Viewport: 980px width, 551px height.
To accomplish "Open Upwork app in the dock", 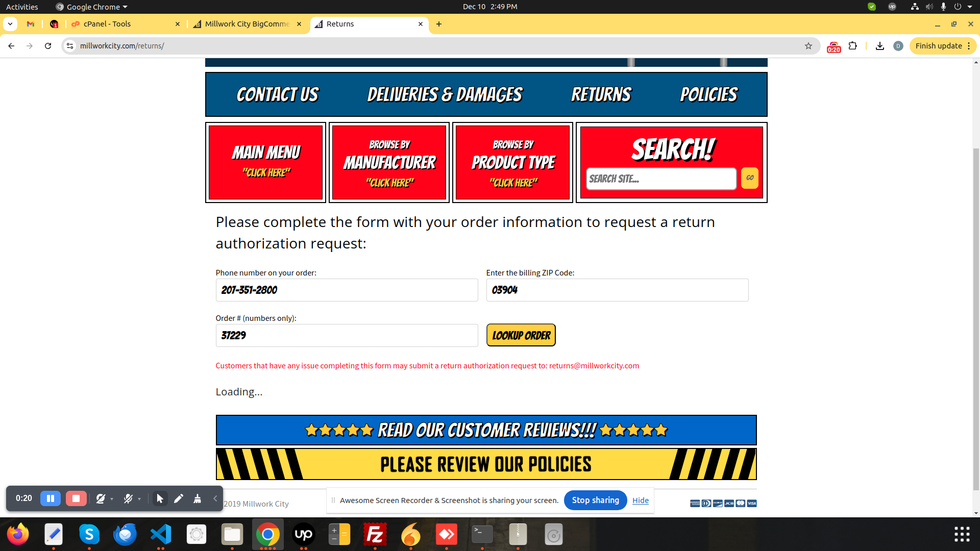I will 304,534.
